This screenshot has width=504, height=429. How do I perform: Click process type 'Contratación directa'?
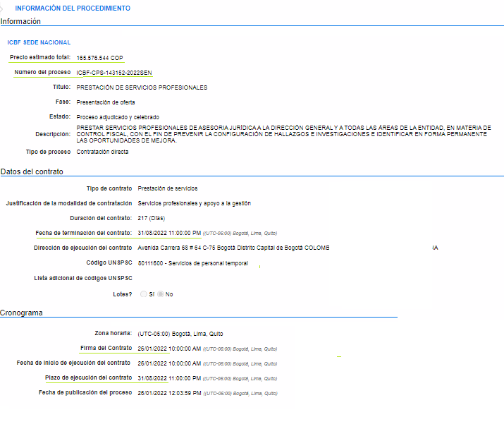pos(102,152)
